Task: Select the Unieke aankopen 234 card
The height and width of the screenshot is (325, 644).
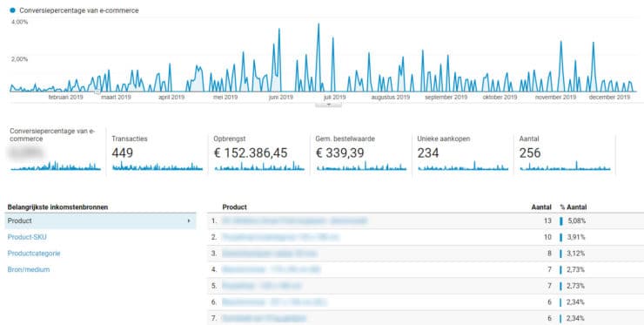Action: pyautogui.click(x=462, y=153)
